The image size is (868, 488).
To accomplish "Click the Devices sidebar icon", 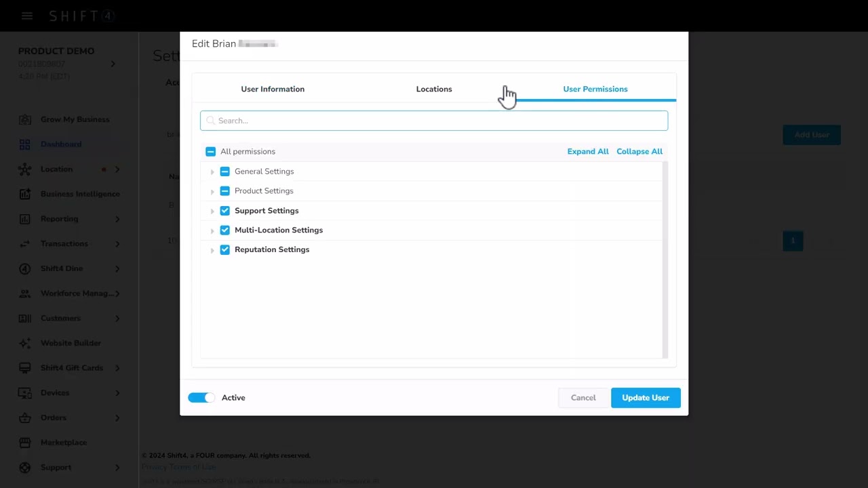I will pos(25,392).
